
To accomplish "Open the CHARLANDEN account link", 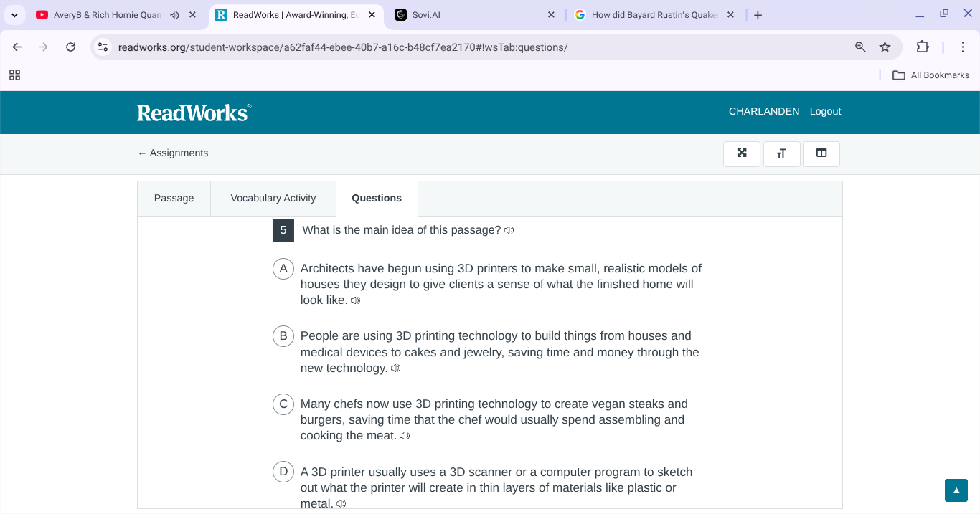I will 764,111.
